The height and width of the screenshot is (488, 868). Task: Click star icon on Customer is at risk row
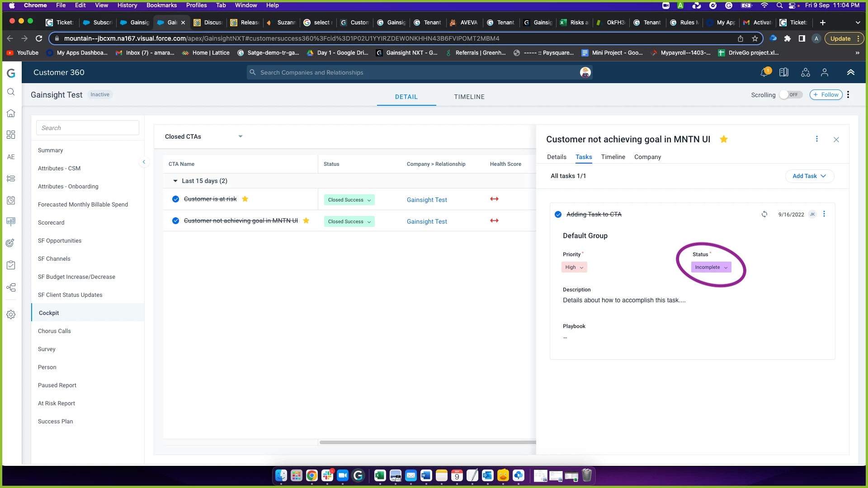(x=245, y=199)
